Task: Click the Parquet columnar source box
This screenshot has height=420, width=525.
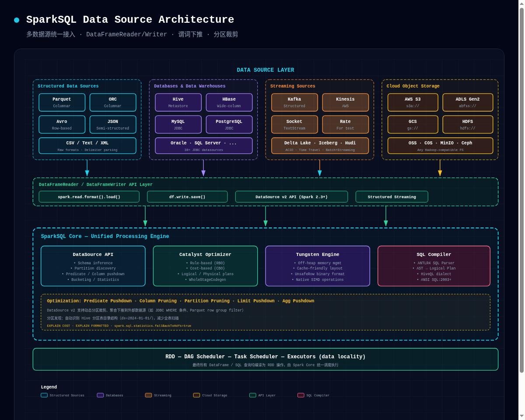Action: click(62, 102)
